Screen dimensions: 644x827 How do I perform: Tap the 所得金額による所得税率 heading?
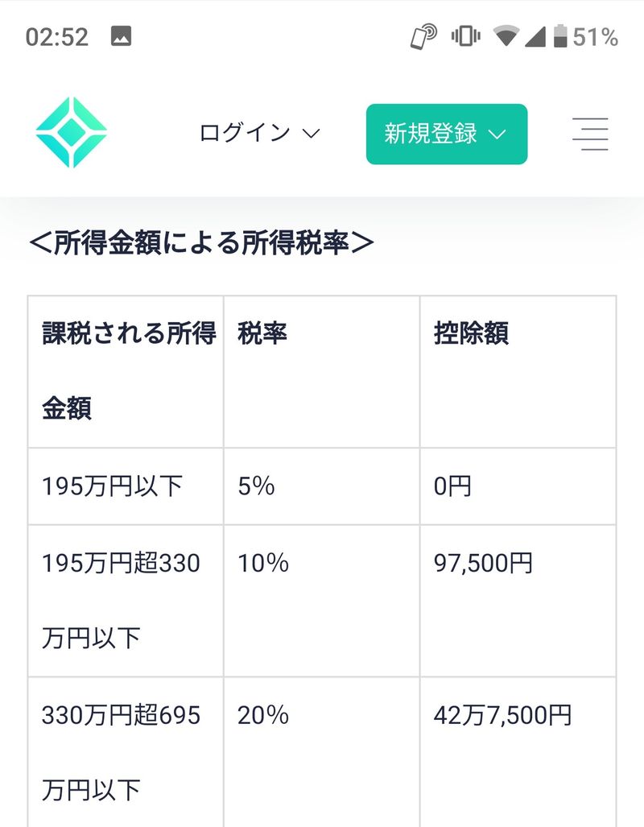201,243
